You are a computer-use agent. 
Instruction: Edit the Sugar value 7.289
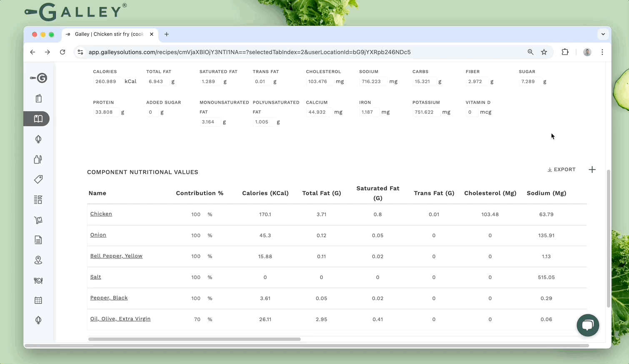(x=530, y=82)
